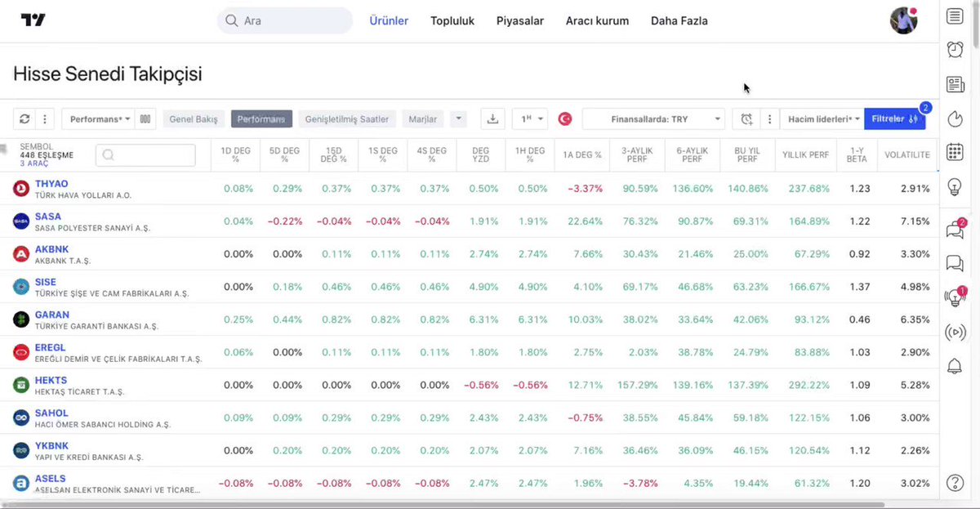This screenshot has height=509, width=980.
Task: Open the live streams broadcast icon
Action: (955, 332)
